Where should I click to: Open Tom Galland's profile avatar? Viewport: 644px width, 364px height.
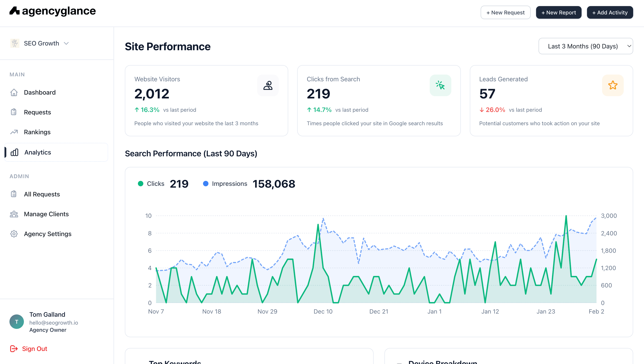coord(16,321)
